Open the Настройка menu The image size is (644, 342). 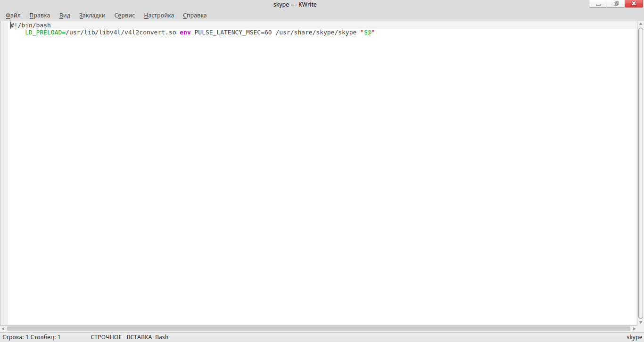pos(159,15)
